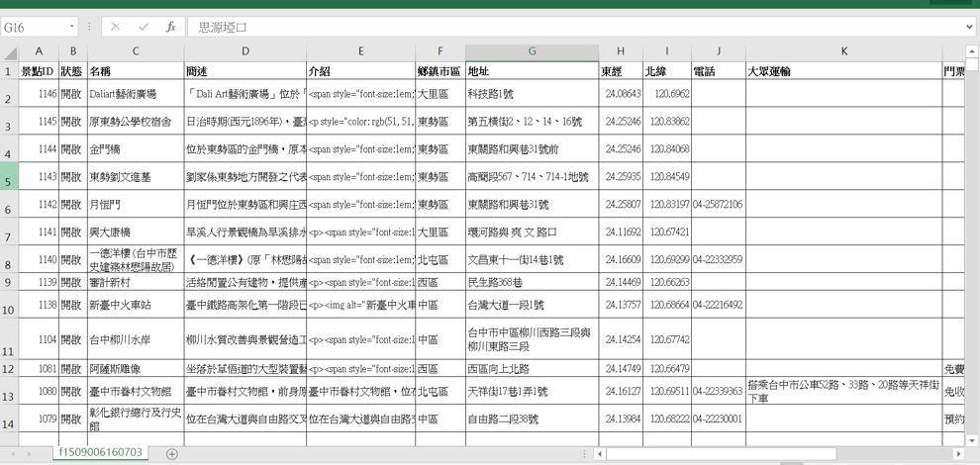Click header cell 狀態
Screen dimensions: 980x465
click(73, 71)
